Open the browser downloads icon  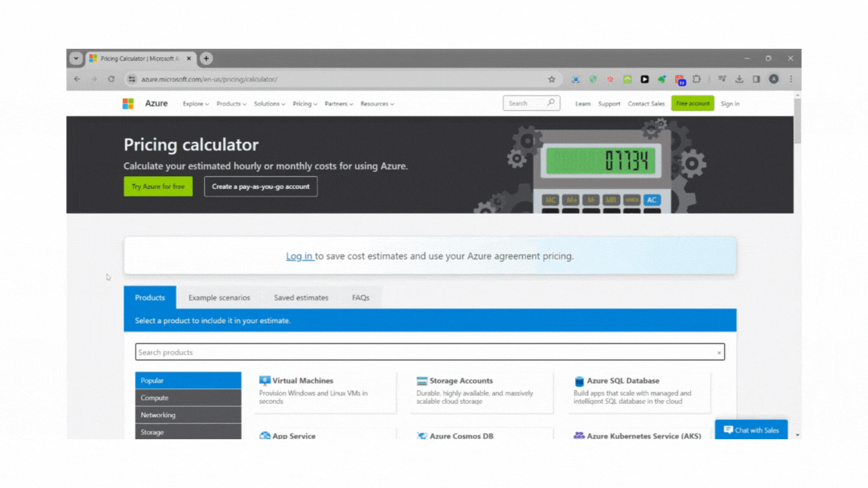click(739, 79)
